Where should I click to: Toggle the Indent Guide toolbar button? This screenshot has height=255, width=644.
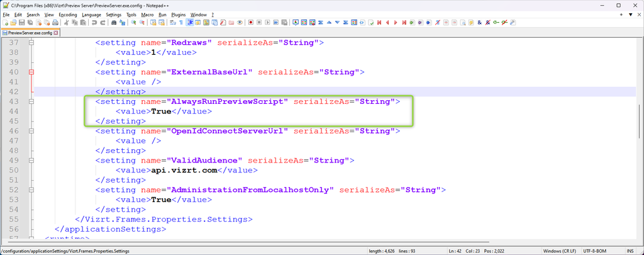click(189, 23)
